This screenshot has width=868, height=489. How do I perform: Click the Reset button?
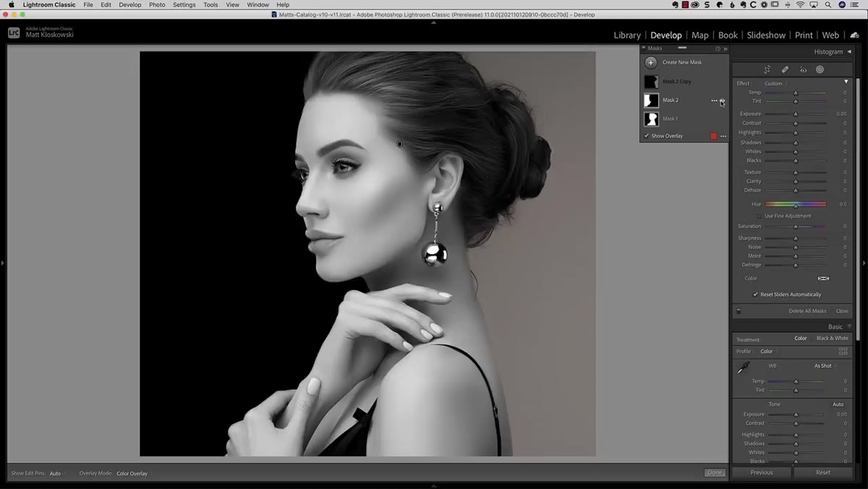[x=823, y=472]
